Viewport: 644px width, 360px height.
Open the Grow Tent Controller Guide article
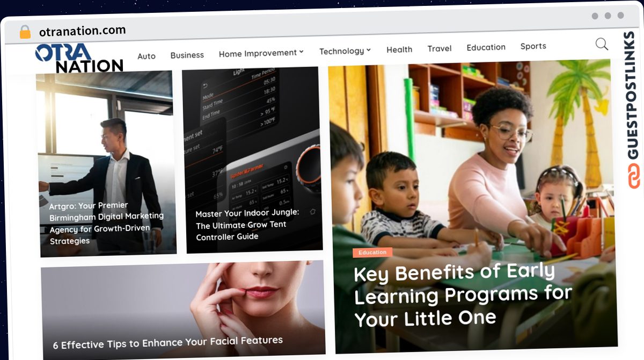pos(247,225)
